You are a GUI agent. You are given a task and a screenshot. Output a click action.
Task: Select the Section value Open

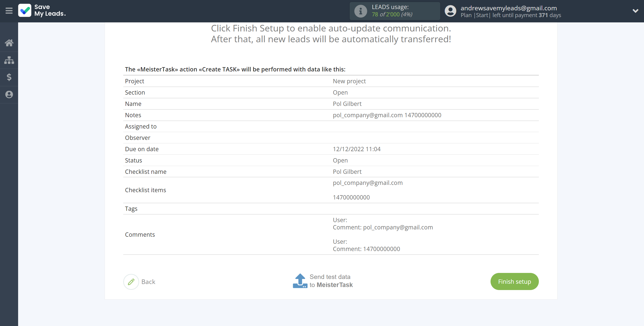(340, 93)
